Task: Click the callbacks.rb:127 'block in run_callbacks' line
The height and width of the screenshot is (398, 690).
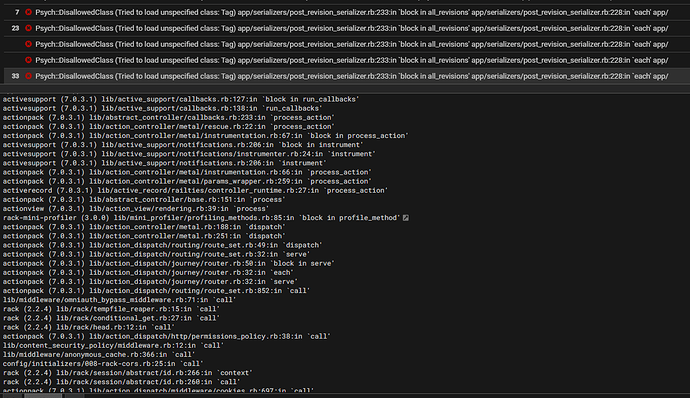Action: (181, 100)
